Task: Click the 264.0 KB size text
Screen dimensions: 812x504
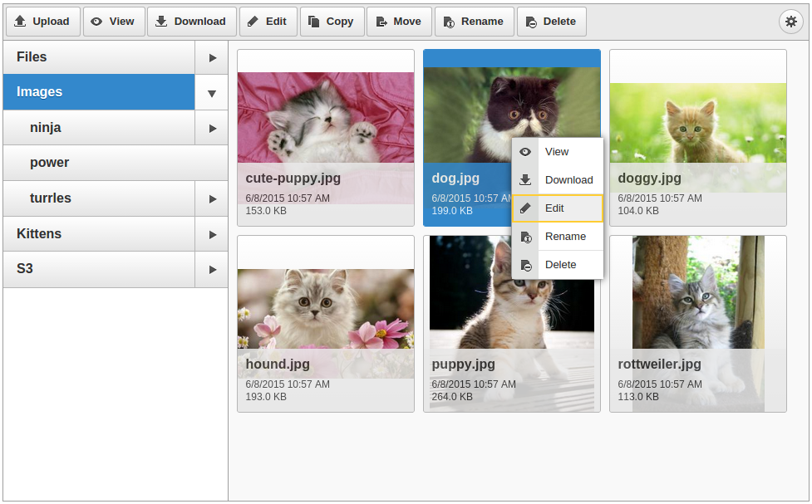Action: coord(451,397)
